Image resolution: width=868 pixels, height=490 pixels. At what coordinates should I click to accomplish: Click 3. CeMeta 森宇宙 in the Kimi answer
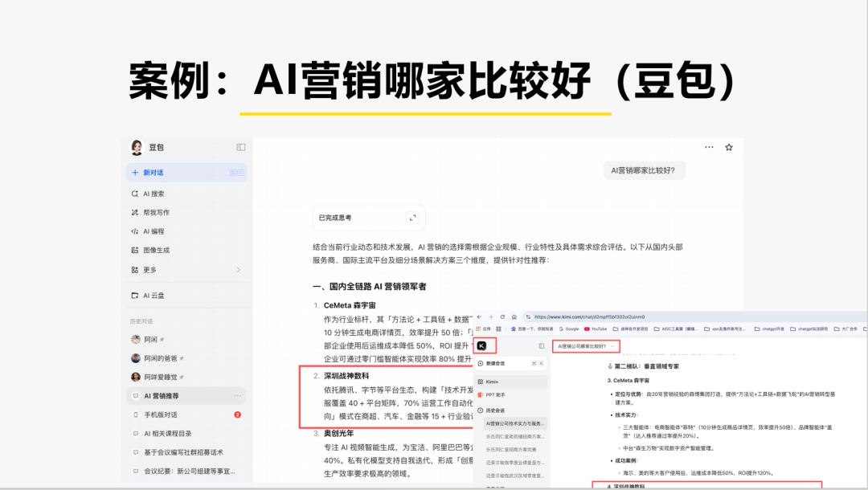pyautogui.click(x=628, y=381)
